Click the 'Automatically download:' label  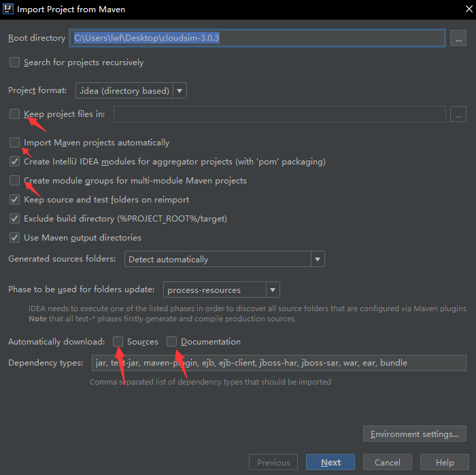coord(56,342)
